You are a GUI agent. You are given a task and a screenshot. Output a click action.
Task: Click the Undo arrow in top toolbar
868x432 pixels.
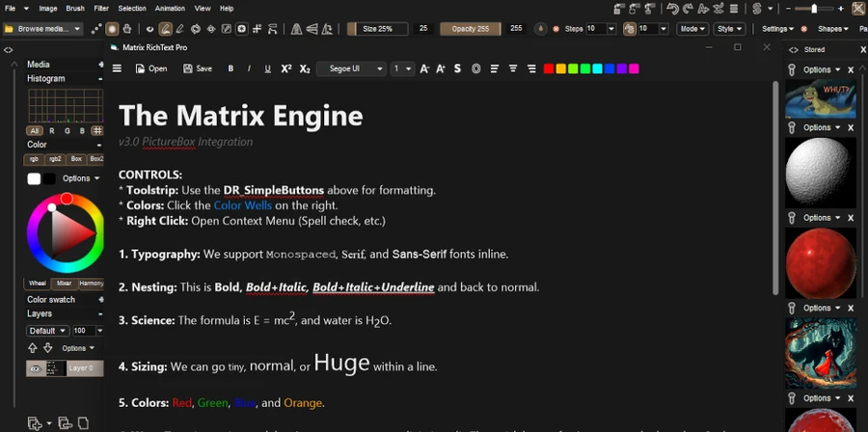(672, 9)
